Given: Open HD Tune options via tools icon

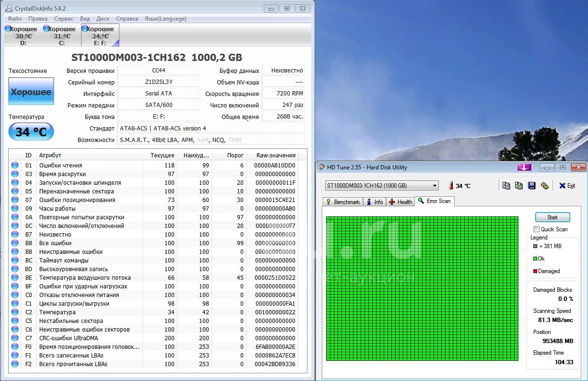Looking at the screenshot, I should [x=544, y=186].
